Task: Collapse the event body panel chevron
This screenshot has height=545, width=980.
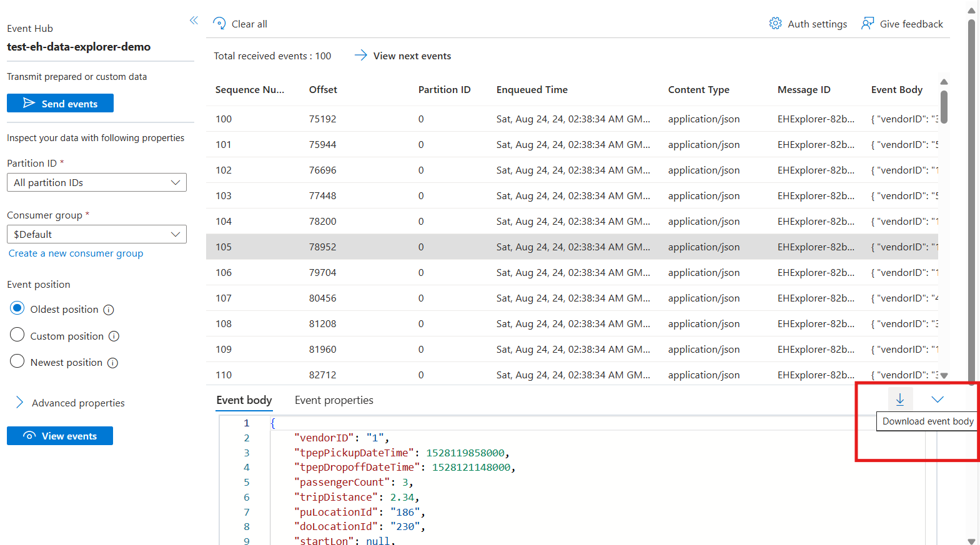Action: coord(937,400)
